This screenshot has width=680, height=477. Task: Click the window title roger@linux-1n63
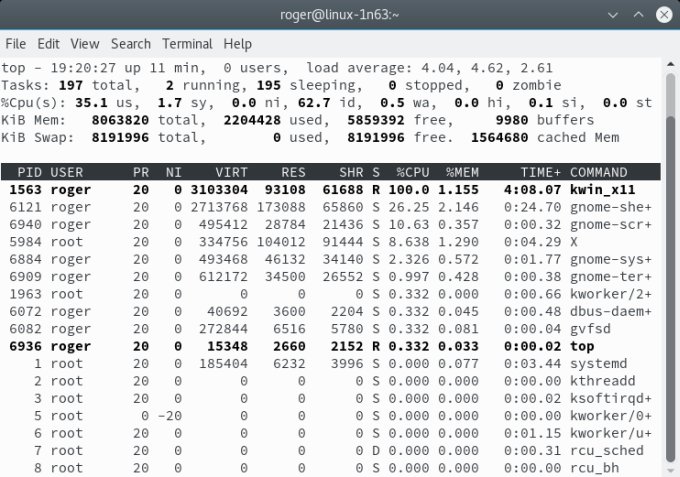point(339,14)
